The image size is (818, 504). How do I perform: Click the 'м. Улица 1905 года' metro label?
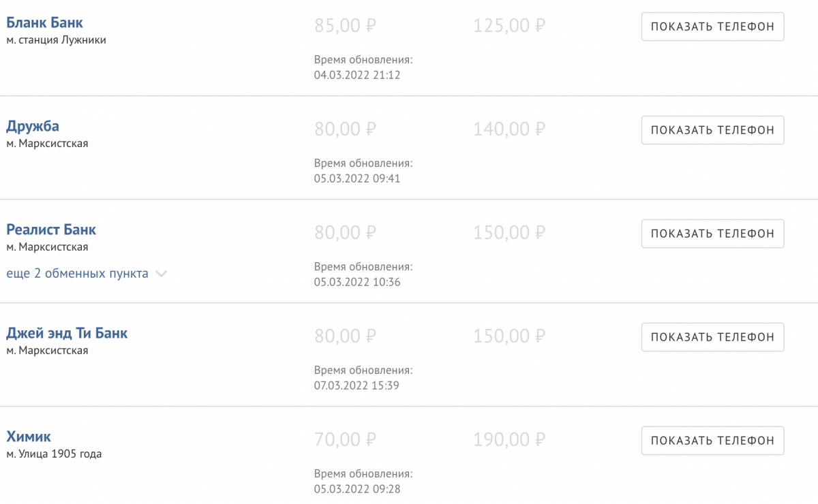click(x=54, y=454)
